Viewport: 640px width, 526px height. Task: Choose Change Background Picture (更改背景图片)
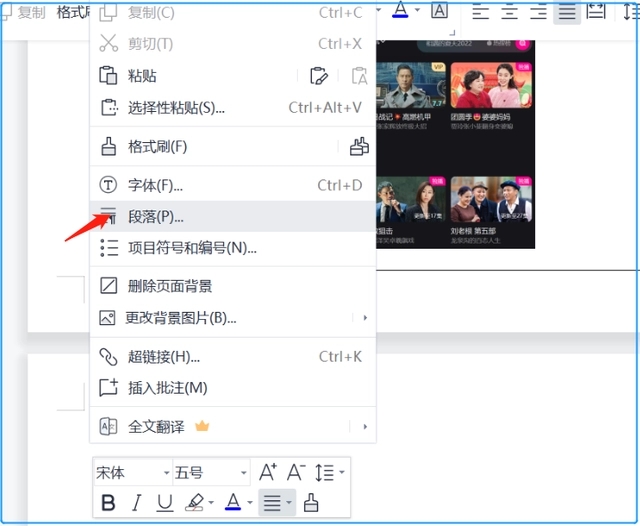pos(233,317)
